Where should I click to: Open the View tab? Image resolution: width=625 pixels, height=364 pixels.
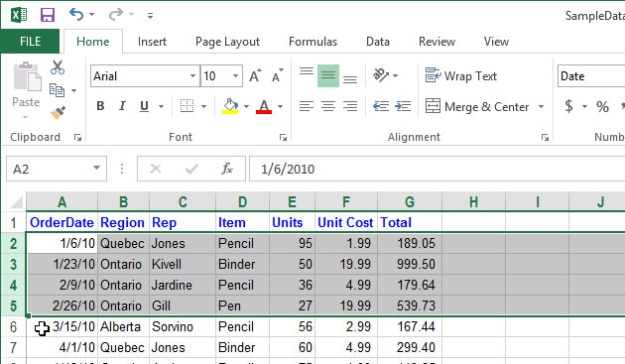tap(496, 42)
